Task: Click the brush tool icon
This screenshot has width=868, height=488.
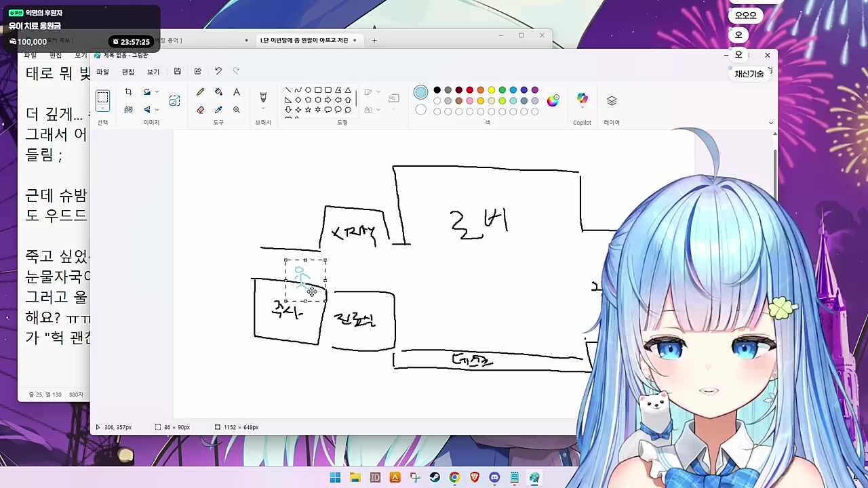Action: click(263, 96)
